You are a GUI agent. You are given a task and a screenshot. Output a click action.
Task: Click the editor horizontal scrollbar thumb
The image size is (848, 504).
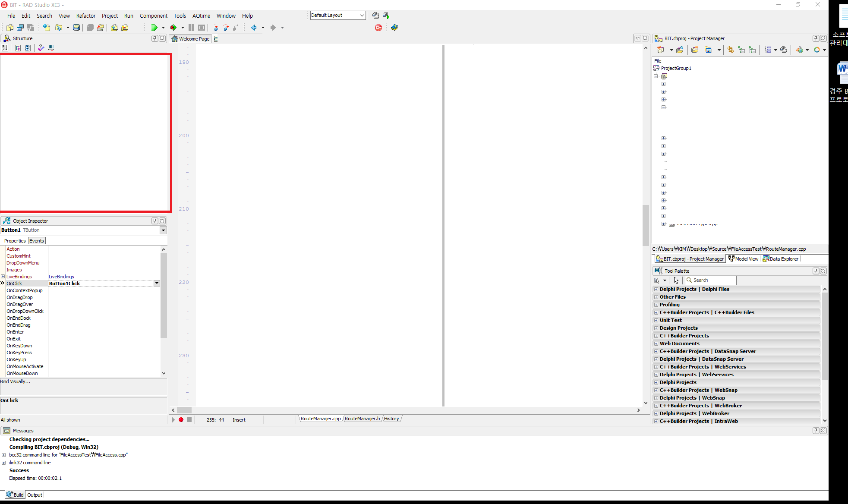(184, 410)
